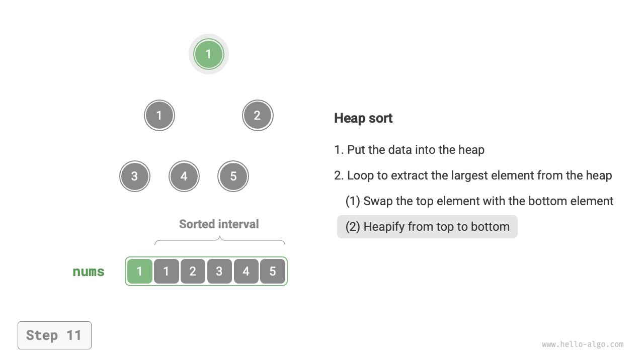
Task: Select the nums array cell containing 4
Action: tap(246, 271)
